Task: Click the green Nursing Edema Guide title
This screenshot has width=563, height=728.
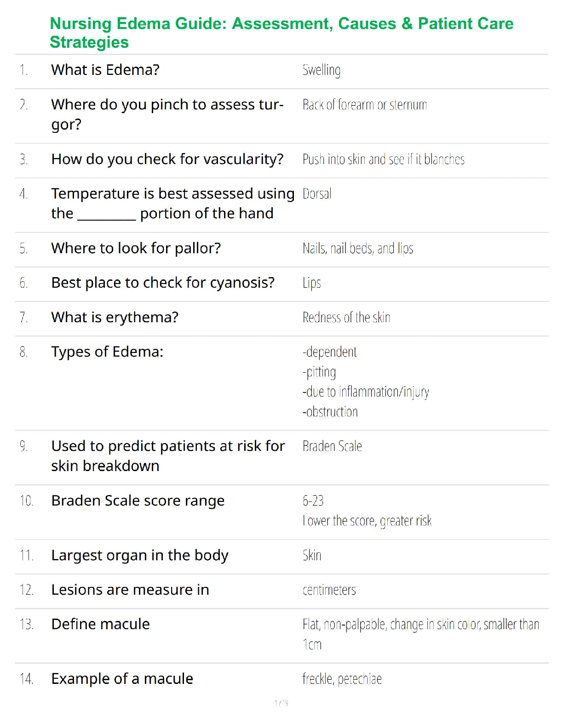Action: pyautogui.click(x=281, y=33)
